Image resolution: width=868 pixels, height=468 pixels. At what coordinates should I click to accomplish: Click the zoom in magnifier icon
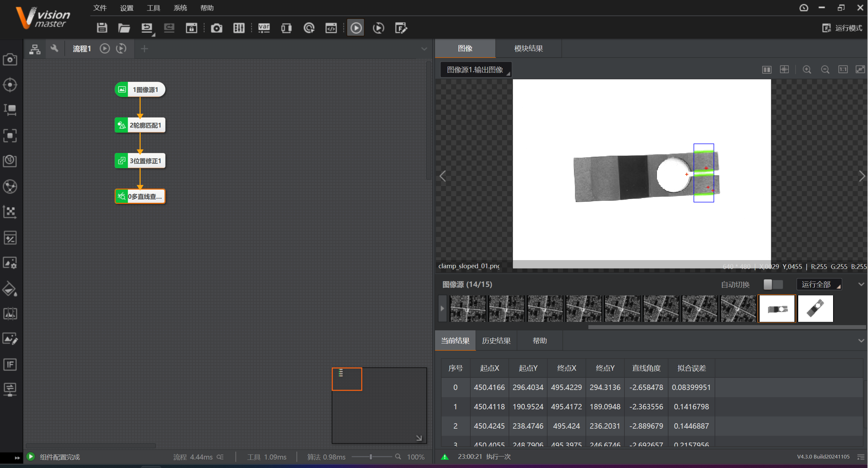[x=807, y=70]
